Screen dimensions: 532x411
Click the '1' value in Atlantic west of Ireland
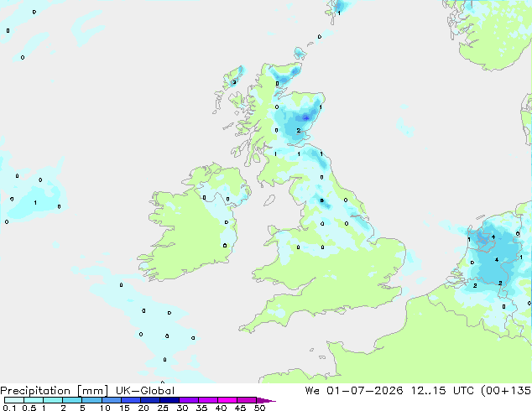pyautogui.click(x=35, y=203)
